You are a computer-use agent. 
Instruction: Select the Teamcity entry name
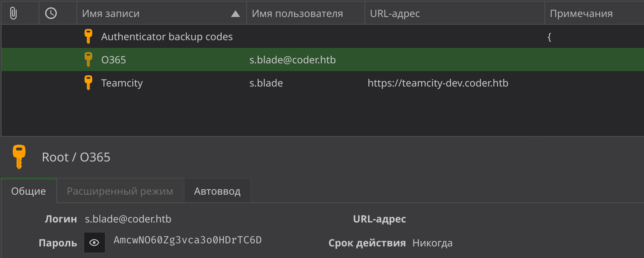tap(122, 83)
